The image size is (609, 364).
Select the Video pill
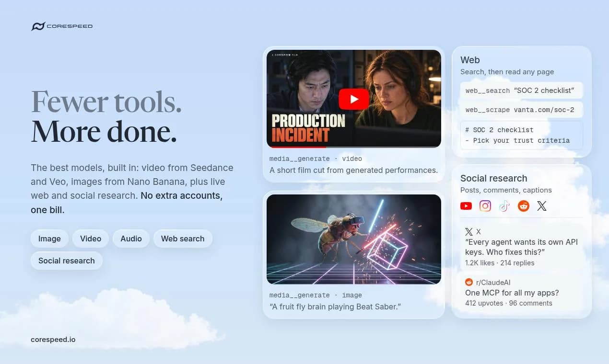point(91,239)
